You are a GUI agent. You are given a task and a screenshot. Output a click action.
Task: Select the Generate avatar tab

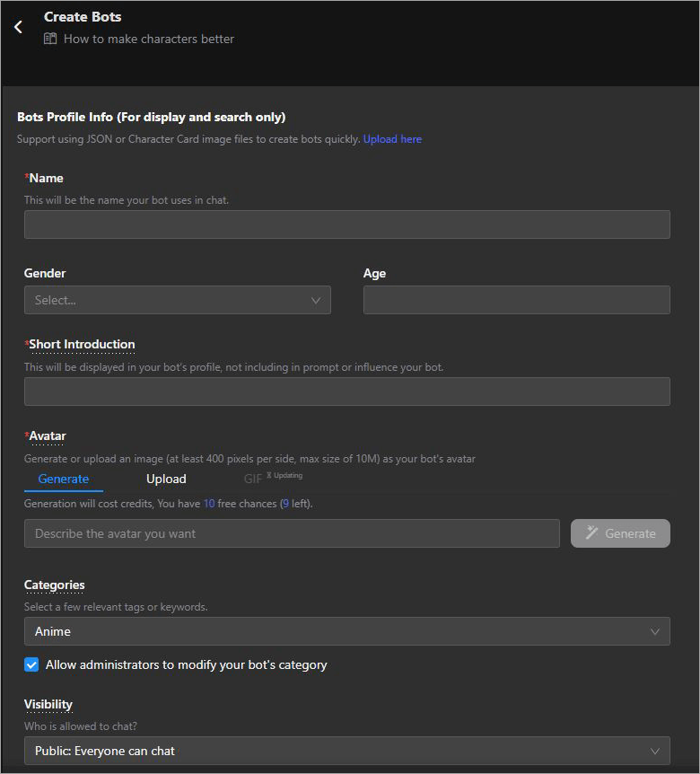click(64, 479)
